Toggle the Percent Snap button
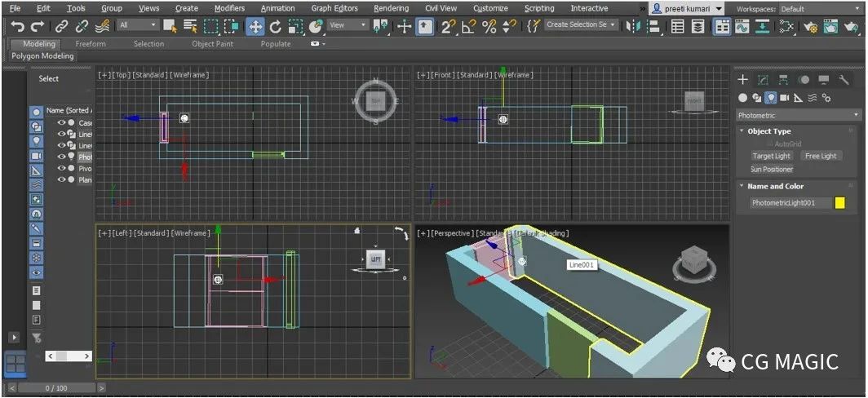The image size is (868, 398). [x=489, y=26]
